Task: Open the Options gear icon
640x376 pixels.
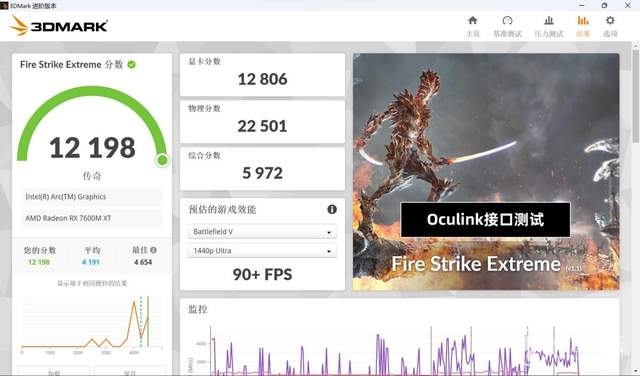Action: click(610, 21)
